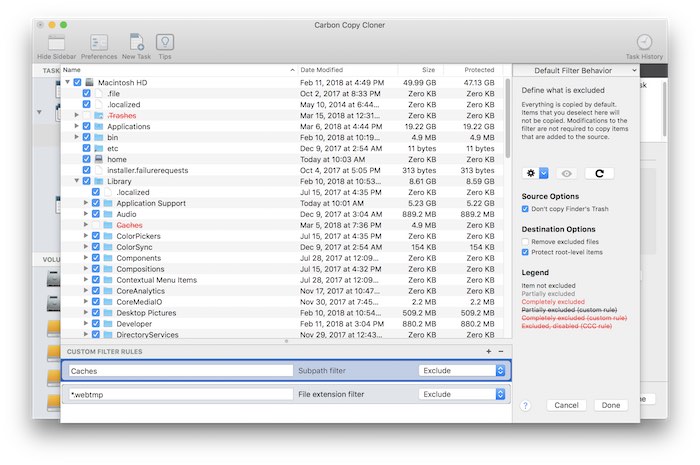Open the Tips lightbulb icon
Viewport: 700px width, 465px height.
tap(165, 42)
